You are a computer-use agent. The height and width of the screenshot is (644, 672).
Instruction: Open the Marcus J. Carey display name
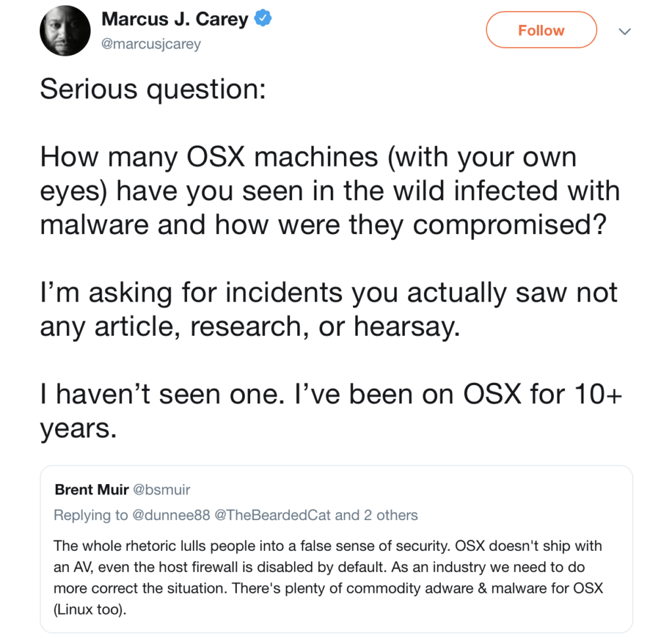[175, 20]
